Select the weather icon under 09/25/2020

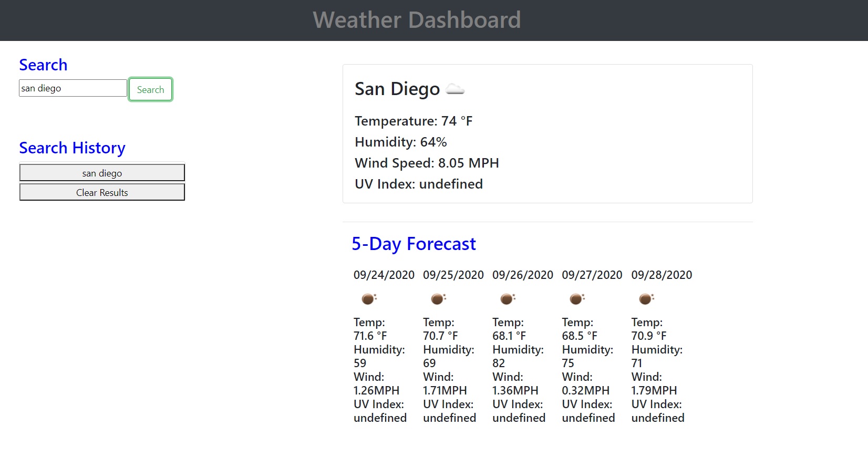[x=438, y=299]
